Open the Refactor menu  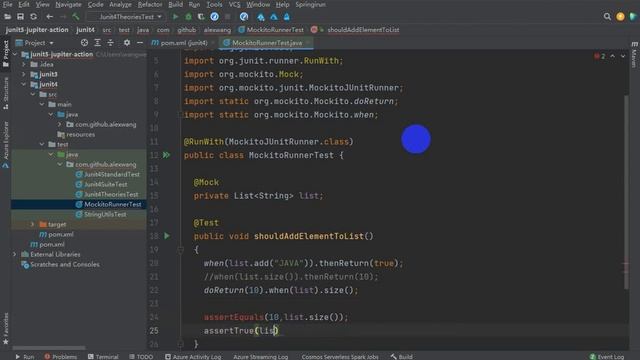click(149, 4)
